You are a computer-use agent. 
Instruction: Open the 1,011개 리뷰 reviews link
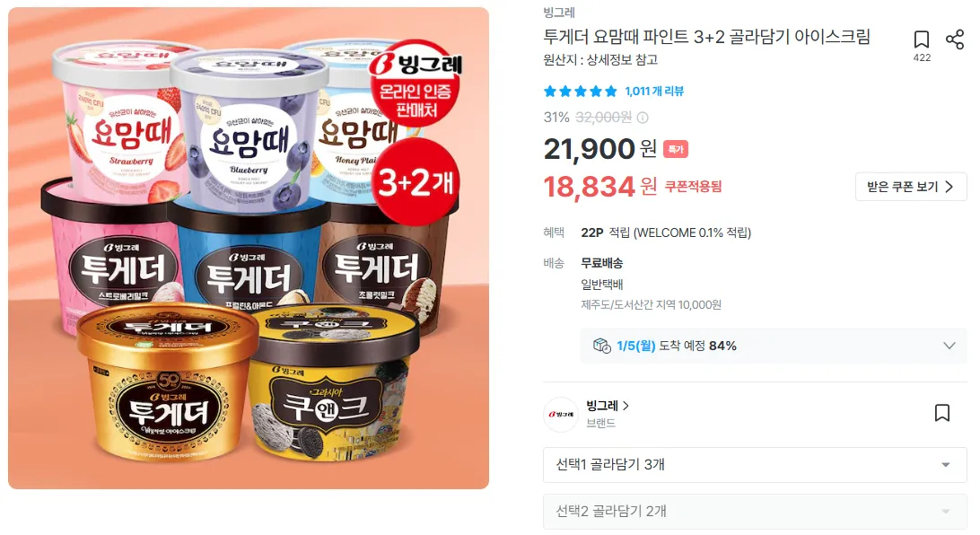654,92
